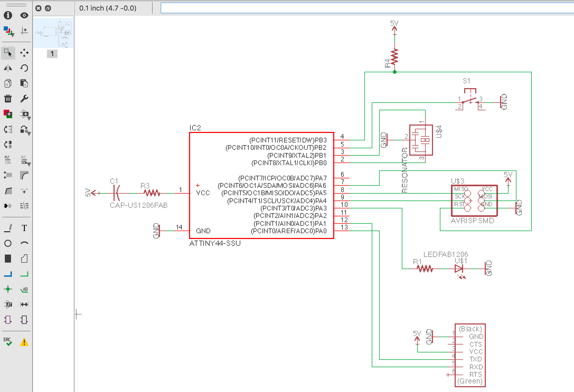Select the Slice tool
Viewport: 574px width, 392px height.
coord(24,206)
